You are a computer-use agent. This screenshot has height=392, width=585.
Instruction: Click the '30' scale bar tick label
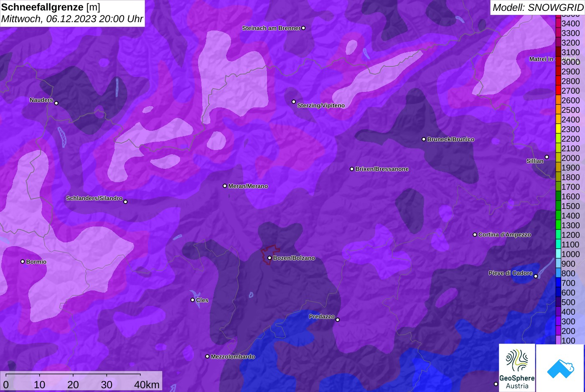107,384
